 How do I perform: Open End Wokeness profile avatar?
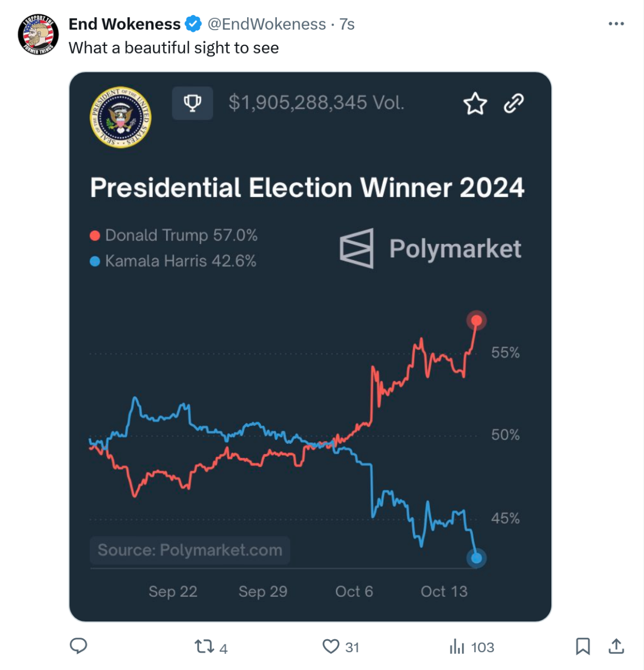39,35
